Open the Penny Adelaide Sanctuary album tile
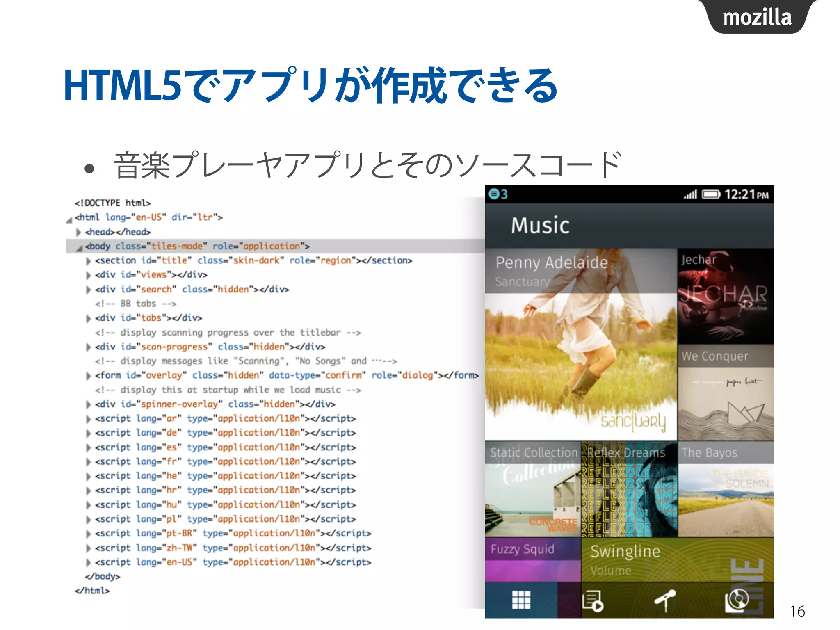This screenshot has height=630, width=840. click(x=581, y=344)
